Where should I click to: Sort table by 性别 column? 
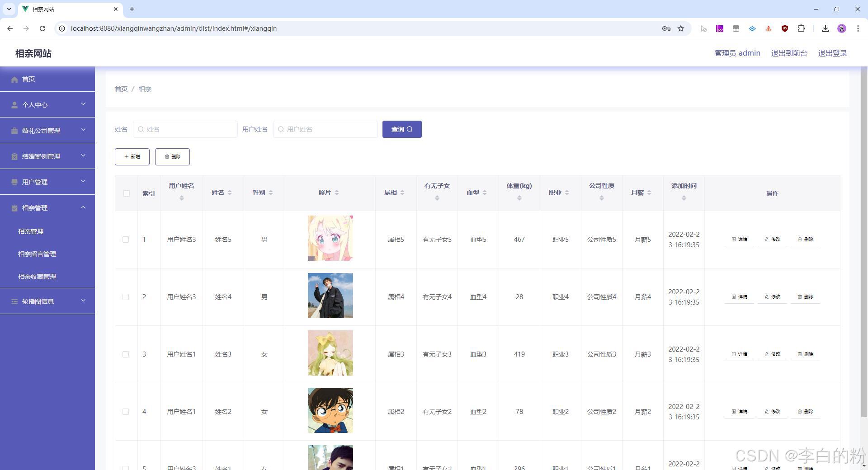271,193
